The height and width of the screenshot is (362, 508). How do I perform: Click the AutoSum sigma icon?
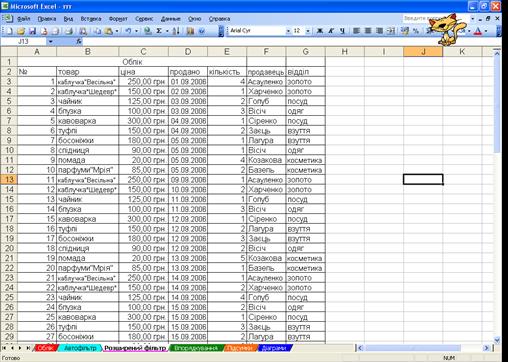[159, 31]
